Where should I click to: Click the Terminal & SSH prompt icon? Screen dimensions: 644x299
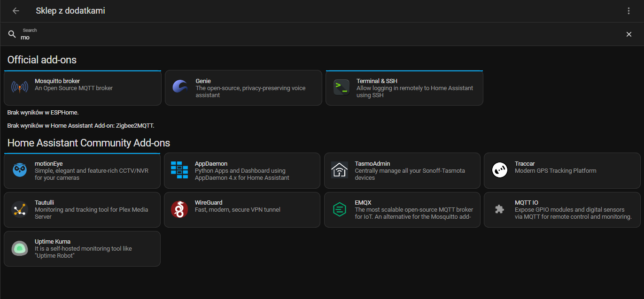click(341, 88)
